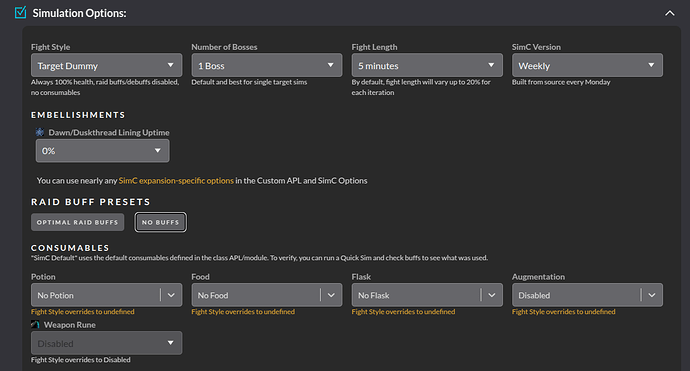Click the Potion dropdown chevron arrow
The width and height of the screenshot is (690, 371).
tap(171, 295)
